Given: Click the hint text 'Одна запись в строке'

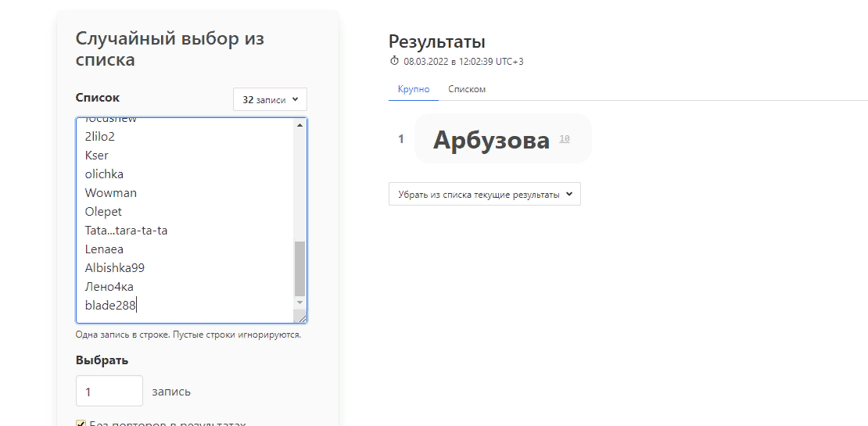Looking at the screenshot, I should pyautogui.click(x=123, y=335).
